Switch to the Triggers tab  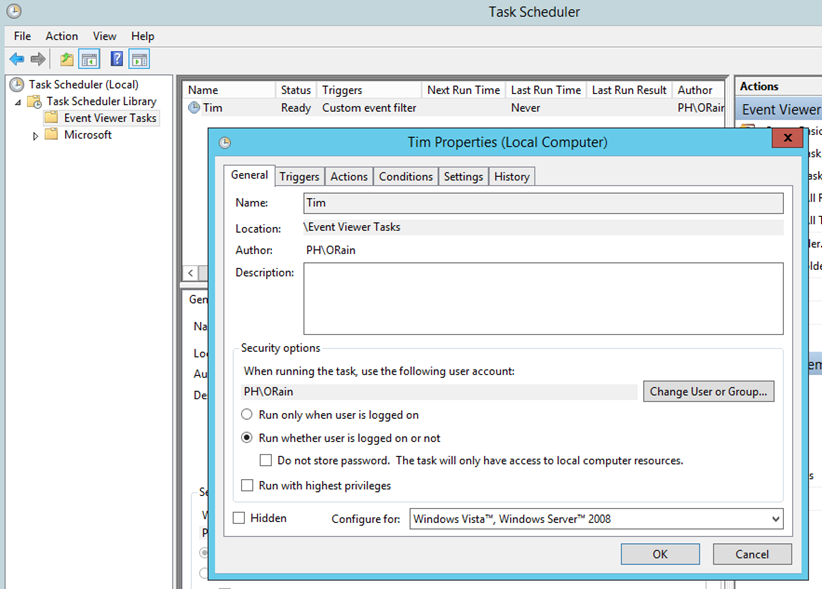click(x=299, y=176)
